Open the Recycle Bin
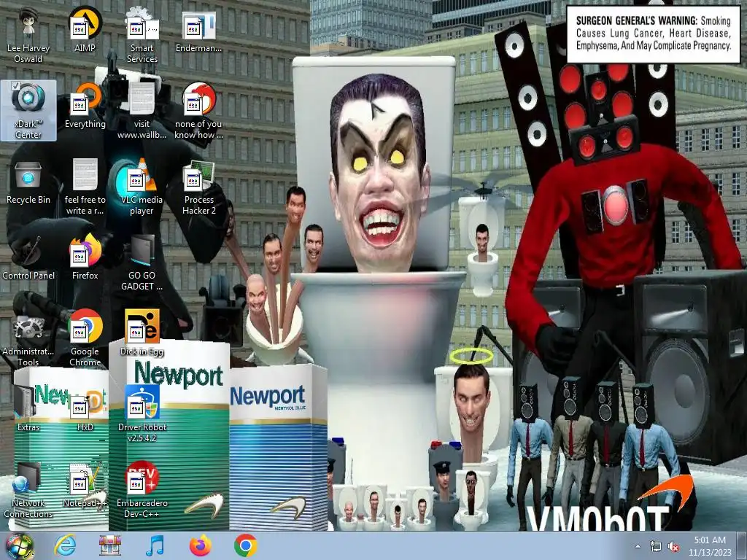This screenshot has height=560, width=747. pos(28,182)
